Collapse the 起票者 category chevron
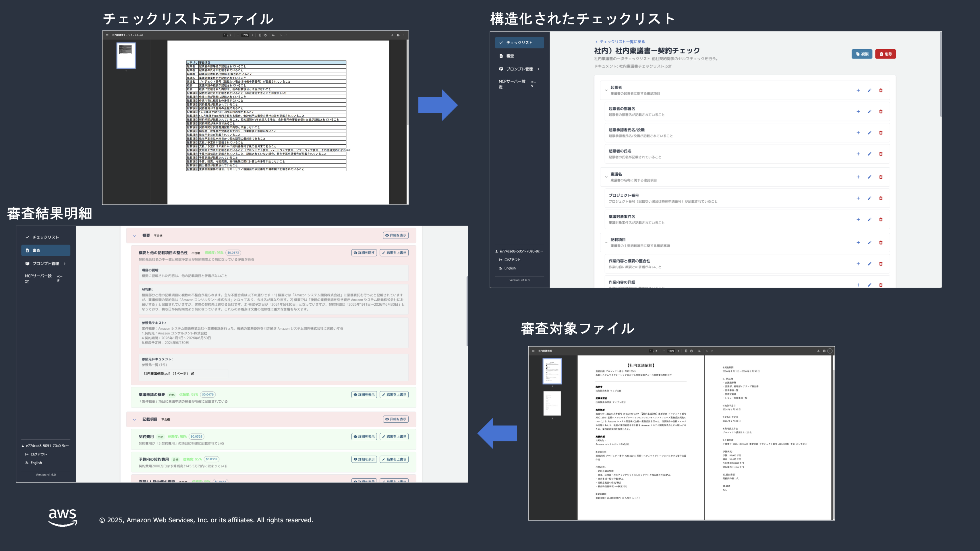The height and width of the screenshot is (551, 980). click(606, 90)
